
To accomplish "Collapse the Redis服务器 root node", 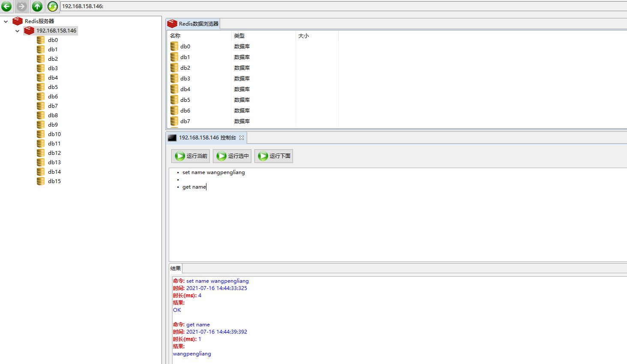I will tap(6, 21).
